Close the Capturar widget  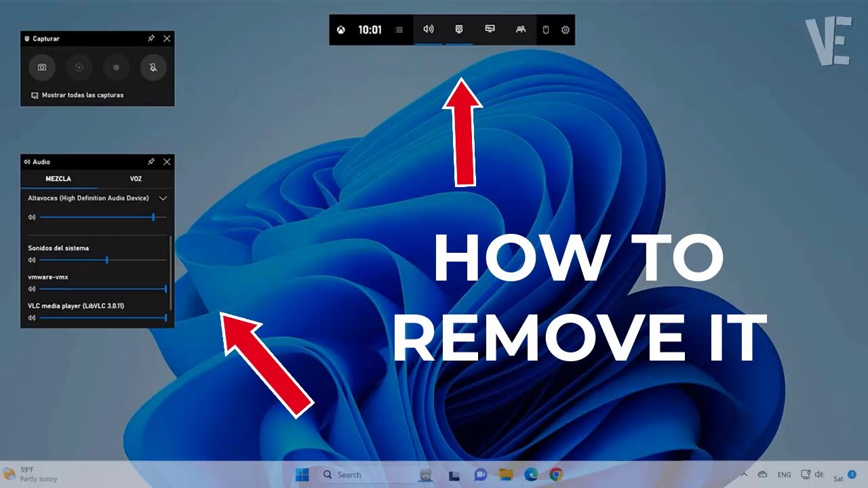pyautogui.click(x=167, y=39)
